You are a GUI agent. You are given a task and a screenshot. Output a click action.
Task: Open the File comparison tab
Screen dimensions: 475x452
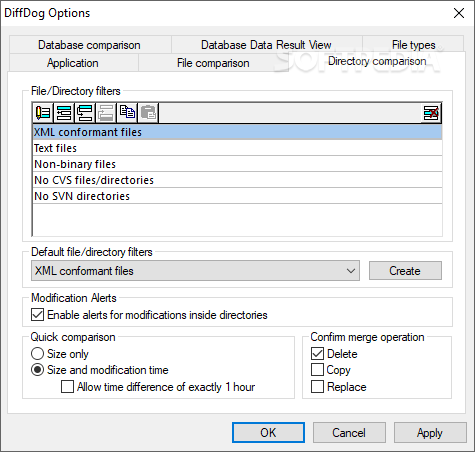pos(213,63)
